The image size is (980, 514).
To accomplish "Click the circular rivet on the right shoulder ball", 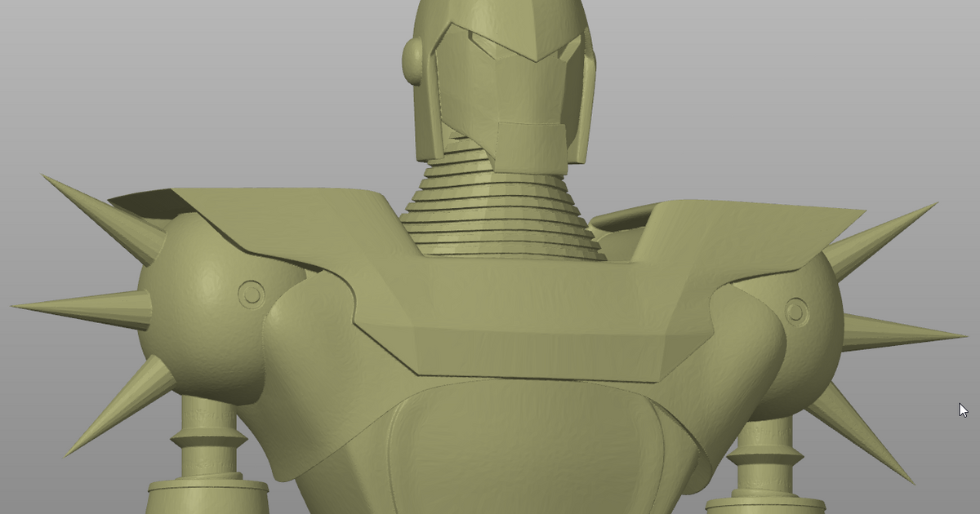I will pyautogui.click(x=796, y=311).
